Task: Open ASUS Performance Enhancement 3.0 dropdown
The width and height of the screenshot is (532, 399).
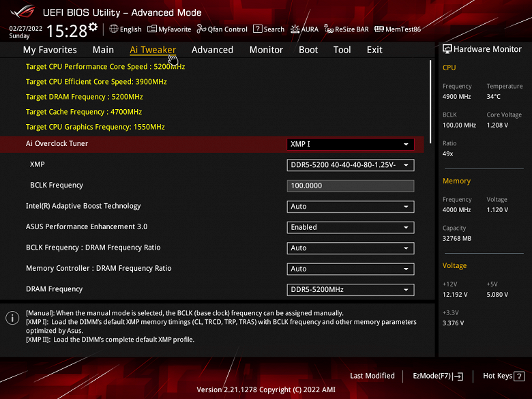Action: coord(351,227)
